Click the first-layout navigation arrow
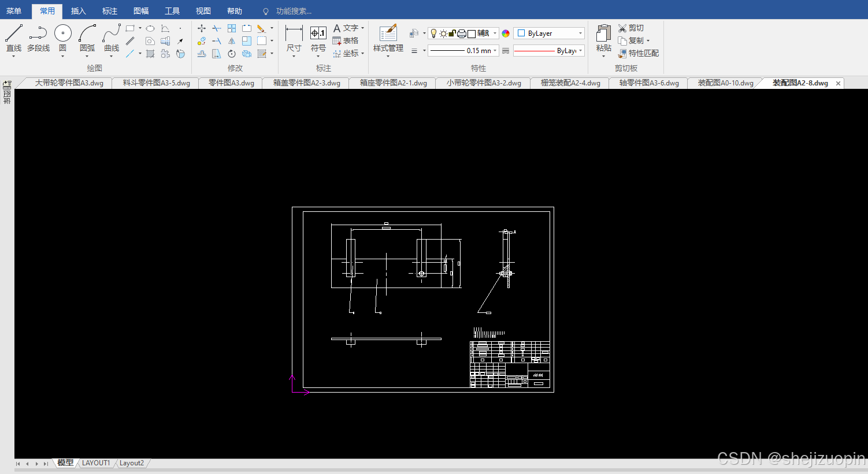Image resolution: width=868 pixels, height=474 pixels. (18, 464)
